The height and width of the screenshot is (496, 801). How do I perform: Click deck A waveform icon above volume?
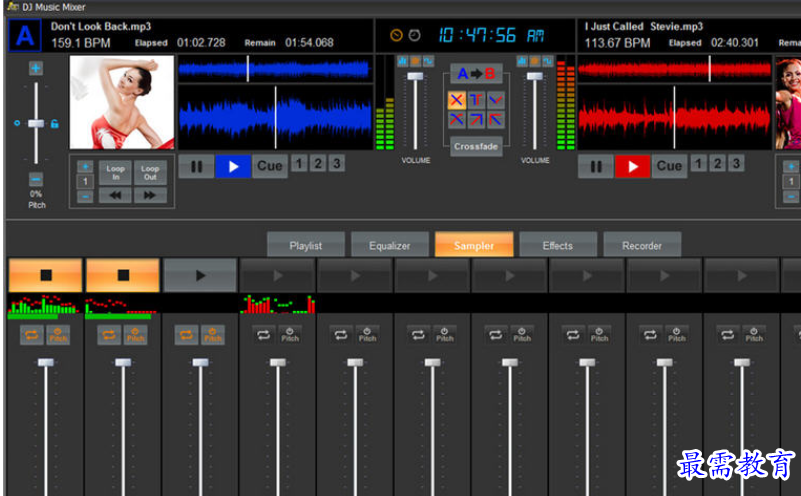[x=428, y=61]
